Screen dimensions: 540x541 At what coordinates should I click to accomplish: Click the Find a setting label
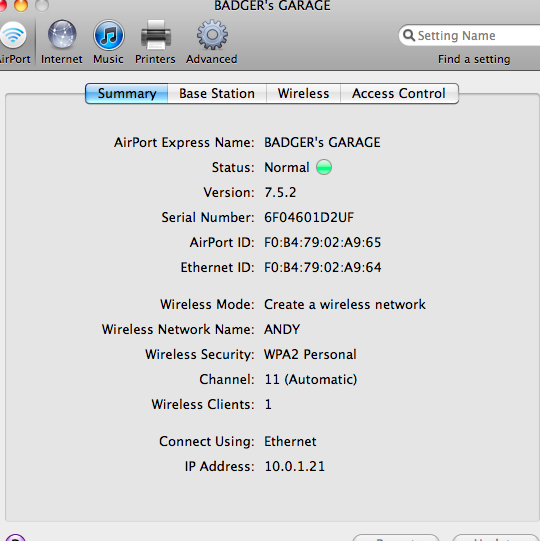point(474,59)
